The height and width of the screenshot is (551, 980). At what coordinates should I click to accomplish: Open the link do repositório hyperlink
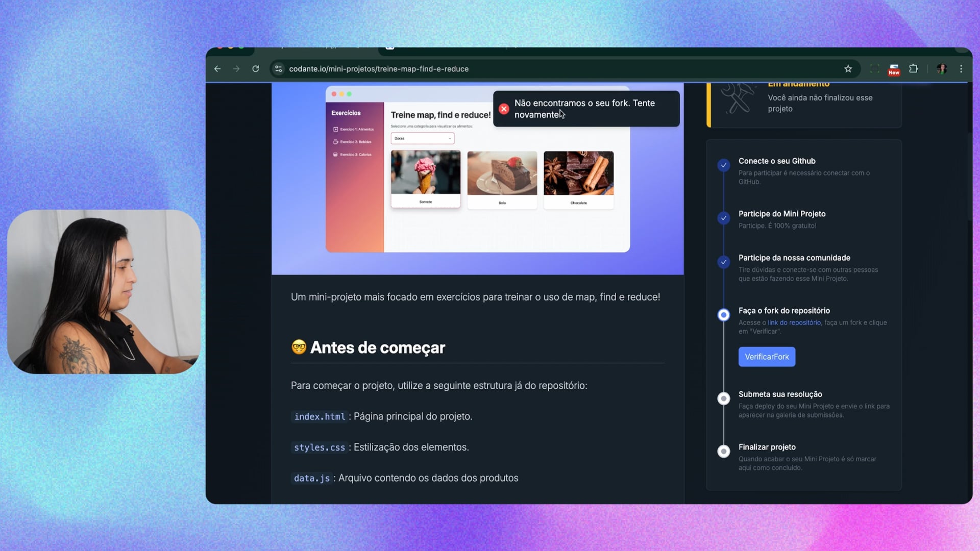pyautogui.click(x=794, y=322)
